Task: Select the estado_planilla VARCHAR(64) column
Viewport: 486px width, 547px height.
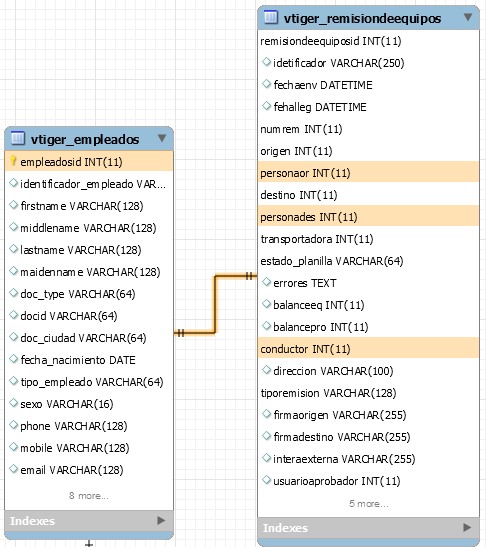Action: point(368,261)
